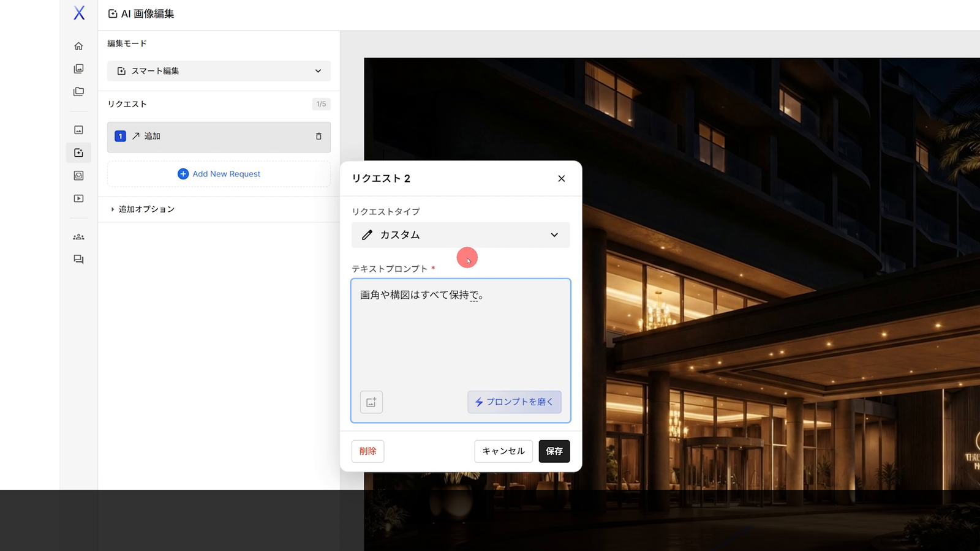Open the カスタム request type dropdown
980x551 pixels.
pos(461,235)
